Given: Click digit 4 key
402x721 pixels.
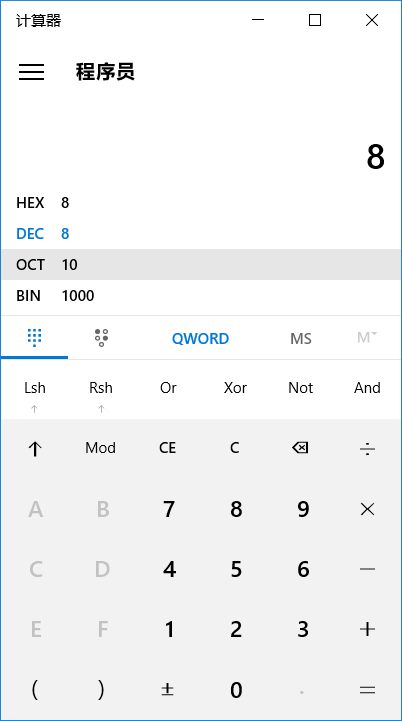Looking at the screenshot, I should coord(169,569).
